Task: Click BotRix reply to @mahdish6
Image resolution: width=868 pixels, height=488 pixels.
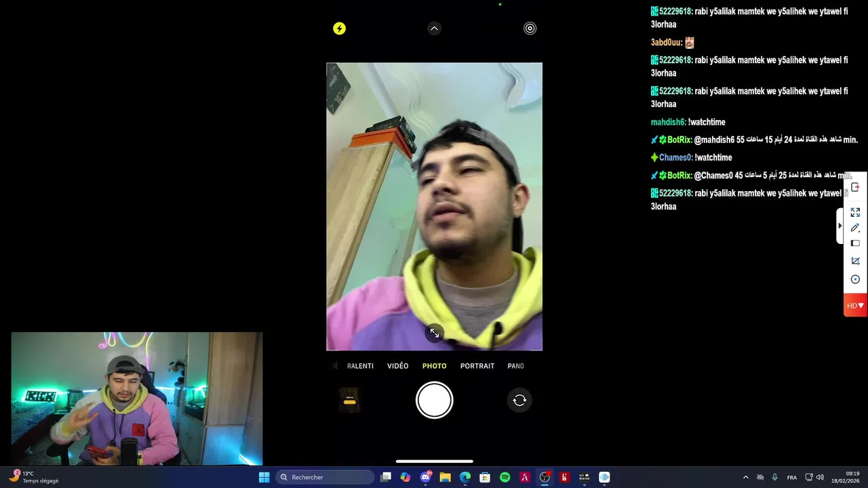Action: coord(754,140)
